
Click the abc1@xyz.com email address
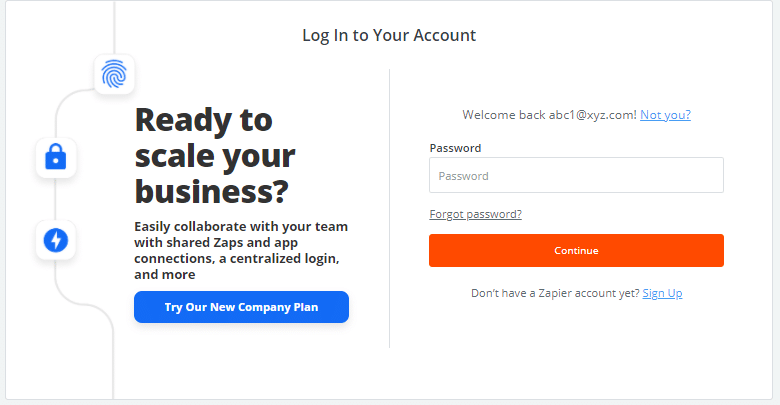click(592, 115)
